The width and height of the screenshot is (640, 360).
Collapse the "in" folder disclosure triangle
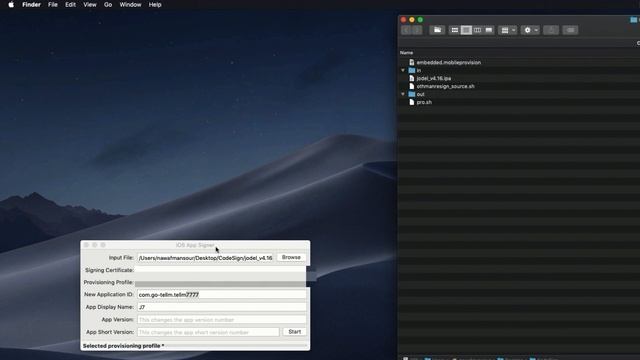tap(403, 71)
